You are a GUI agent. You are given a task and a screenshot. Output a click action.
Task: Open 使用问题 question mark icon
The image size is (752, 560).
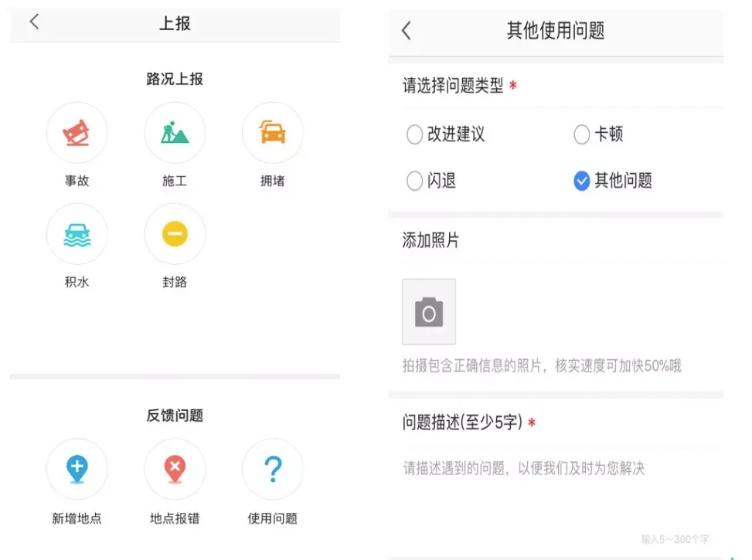click(272, 470)
